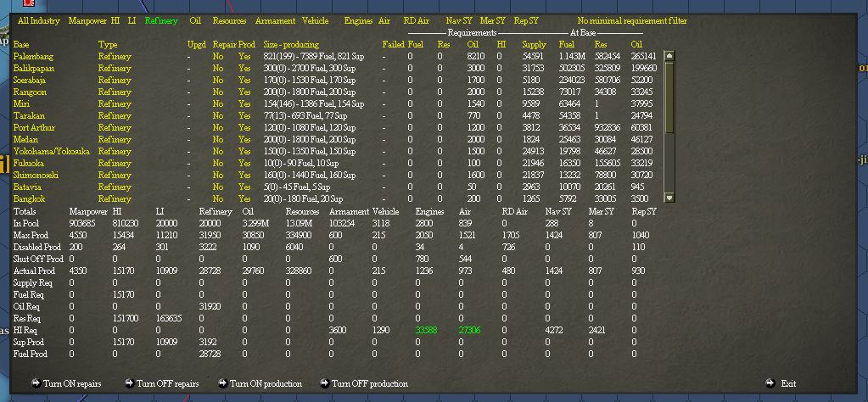The width and height of the screenshot is (868, 402).
Task: Show All Industry filter
Action: tap(39, 21)
